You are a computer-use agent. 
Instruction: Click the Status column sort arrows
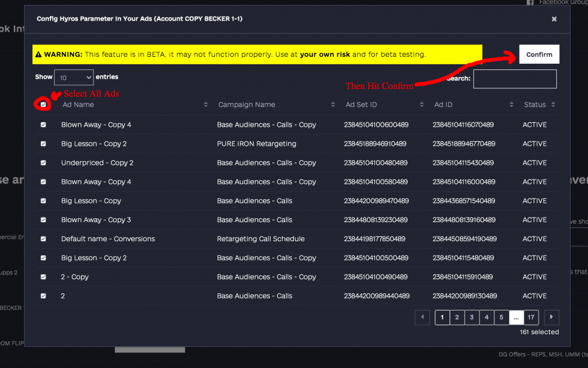pos(553,104)
